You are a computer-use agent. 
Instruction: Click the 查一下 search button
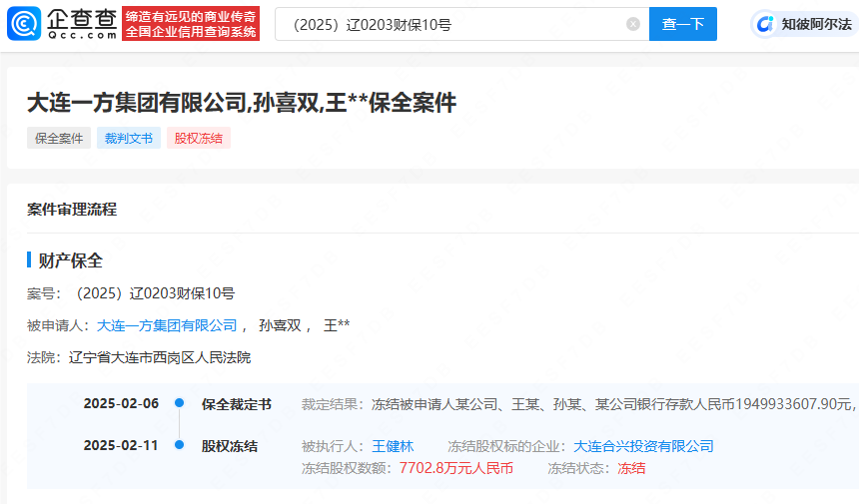(682, 24)
